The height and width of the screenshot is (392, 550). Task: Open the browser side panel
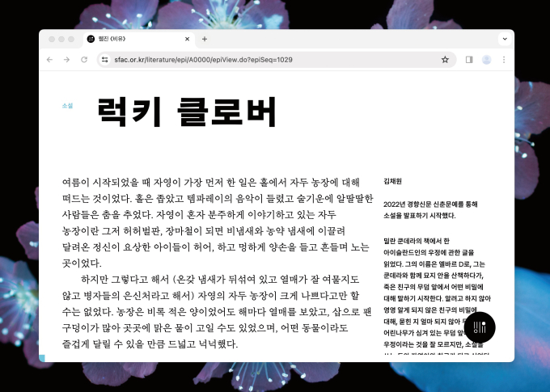coord(469,60)
